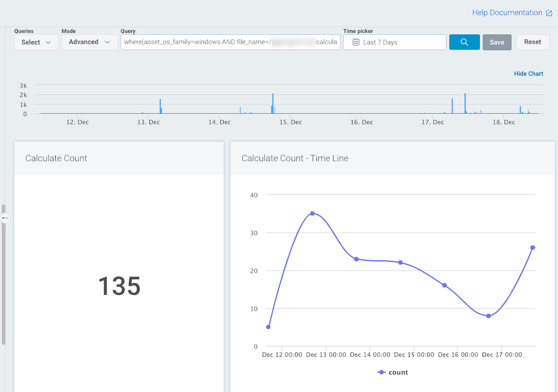
Task: Click the 17. Dec axis label
Action: (x=432, y=122)
